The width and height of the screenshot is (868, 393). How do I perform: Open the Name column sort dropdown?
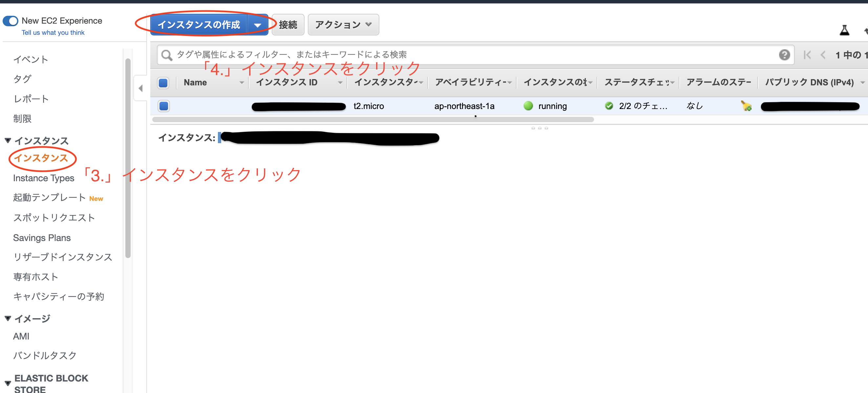[241, 83]
